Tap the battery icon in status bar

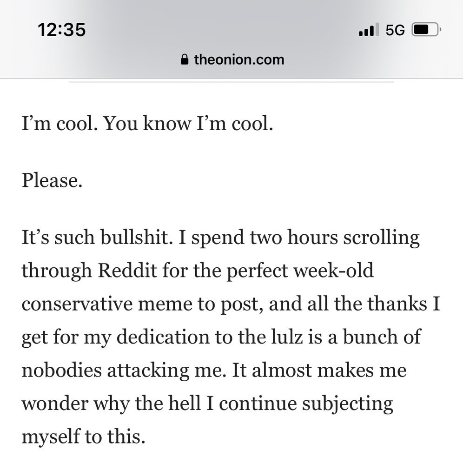click(x=426, y=29)
